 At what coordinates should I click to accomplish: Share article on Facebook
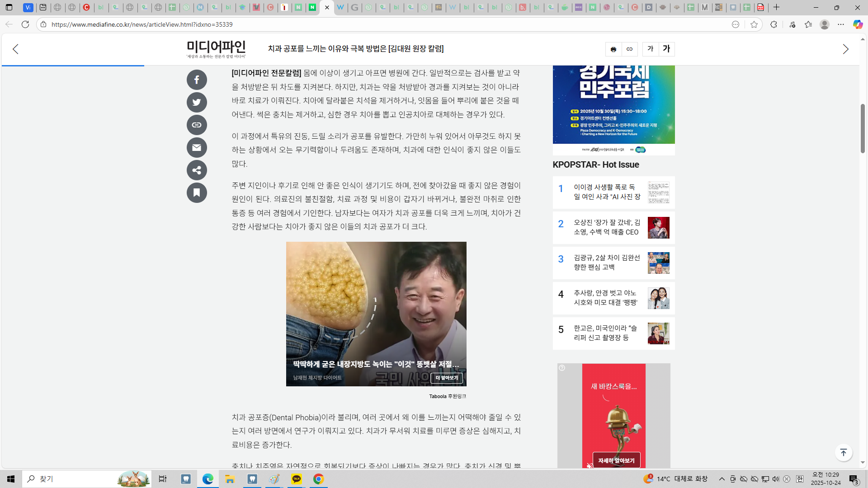[197, 80]
